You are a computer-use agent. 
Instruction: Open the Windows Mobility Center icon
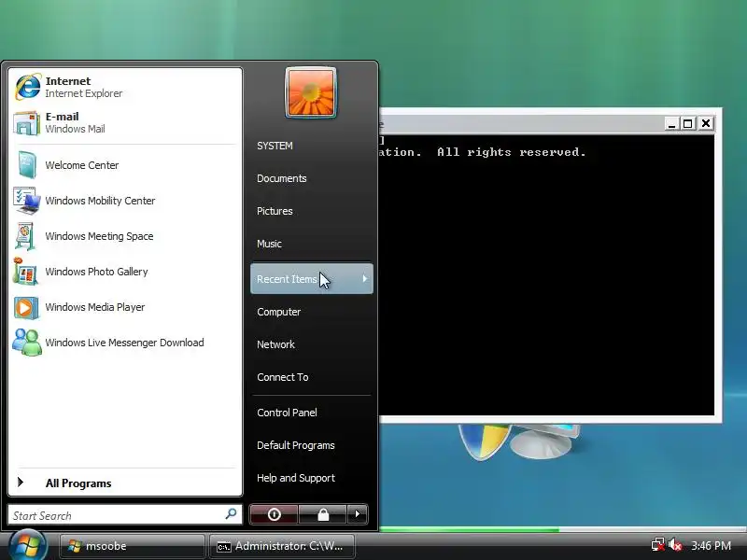tap(27, 201)
